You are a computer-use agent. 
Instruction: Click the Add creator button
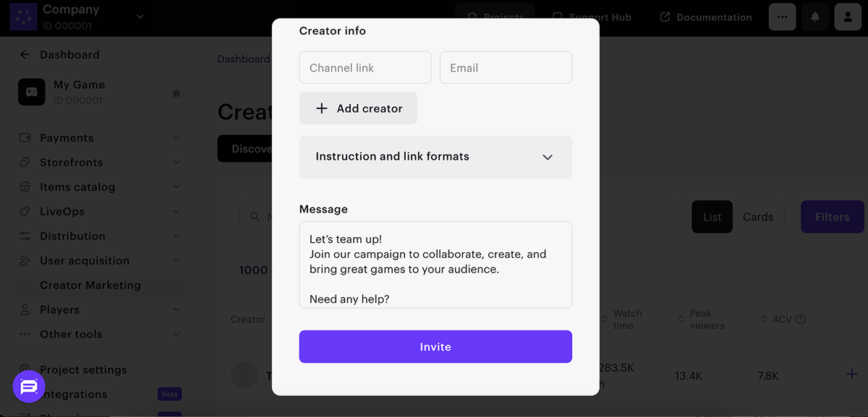pyautogui.click(x=358, y=108)
